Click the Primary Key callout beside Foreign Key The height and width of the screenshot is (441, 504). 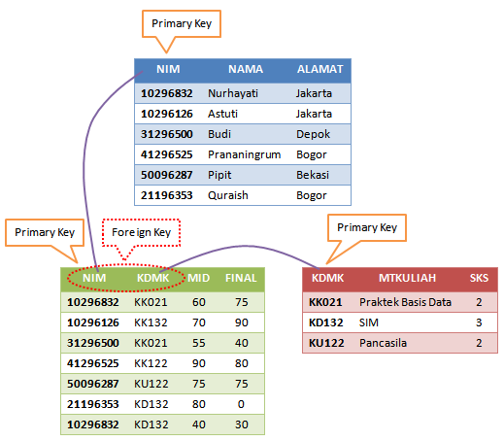(45, 232)
